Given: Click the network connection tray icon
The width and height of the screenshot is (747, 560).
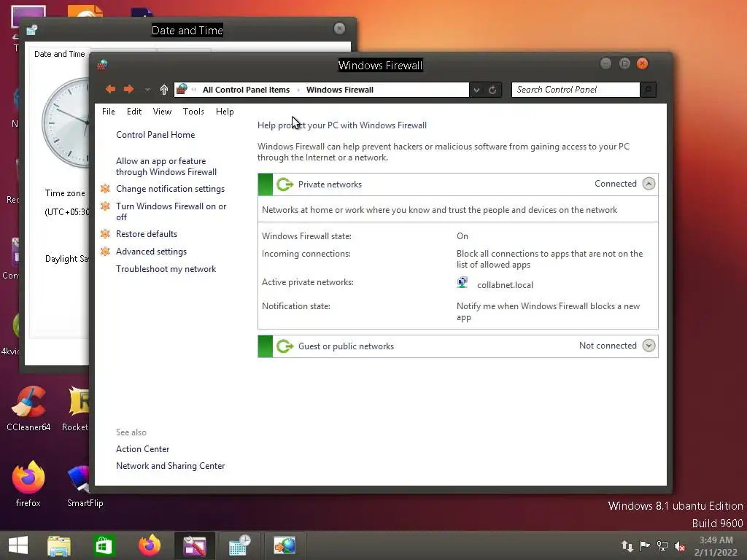Looking at the screenshot, I should coord(662,546).
